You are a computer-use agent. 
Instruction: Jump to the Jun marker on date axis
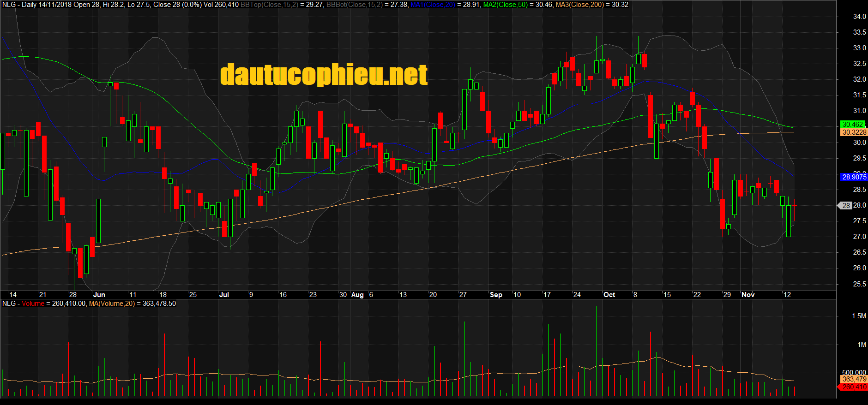[x=99, y=295]
